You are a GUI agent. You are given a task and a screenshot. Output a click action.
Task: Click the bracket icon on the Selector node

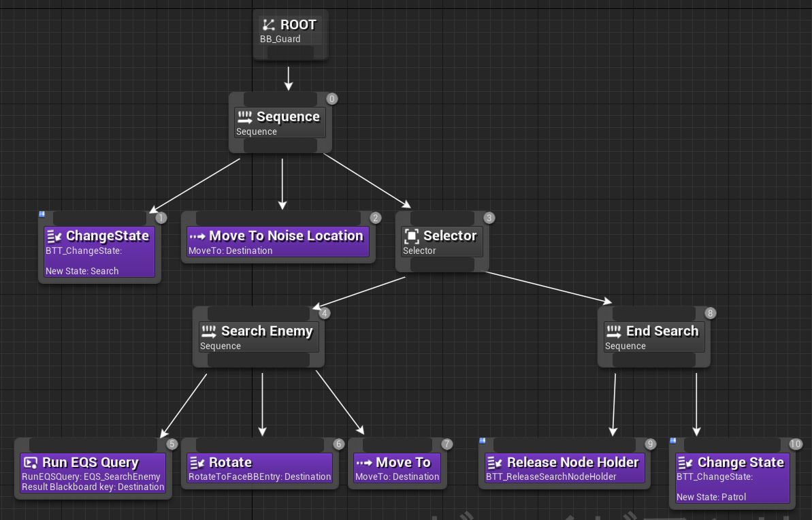pyautogui.click(x=410, y=235)
